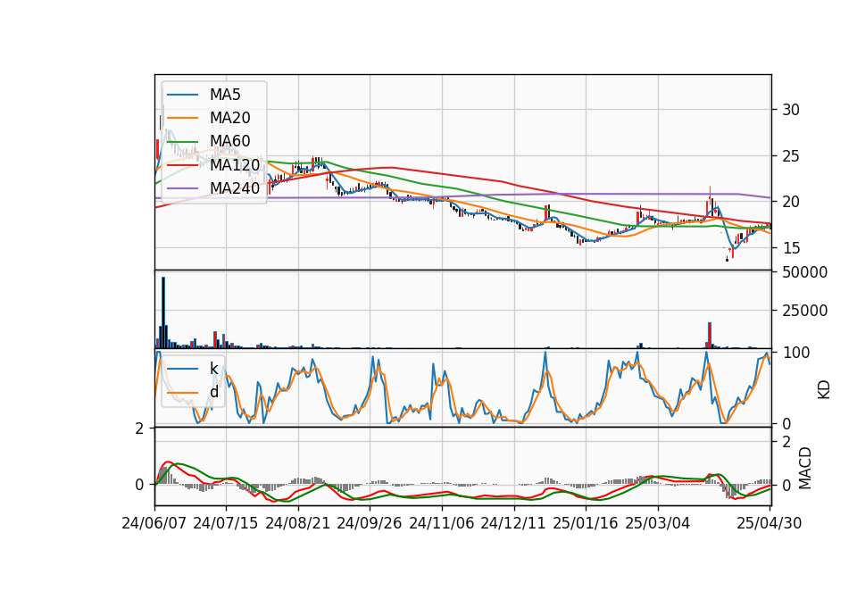This screenshot has width=857, height=616.
Task: Click the MA5 legend label
Action: [225, 95]
